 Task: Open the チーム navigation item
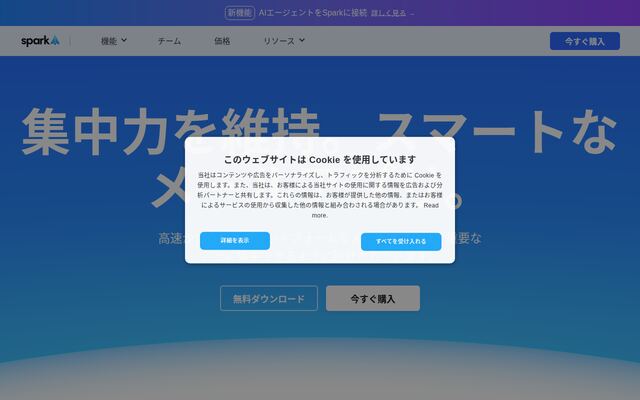pos(169,41)
